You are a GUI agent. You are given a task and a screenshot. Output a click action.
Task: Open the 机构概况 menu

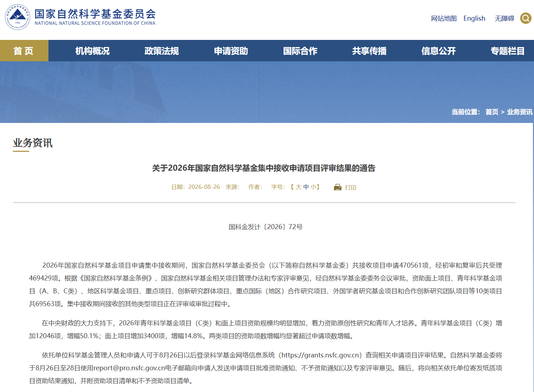tap(92, 51)
